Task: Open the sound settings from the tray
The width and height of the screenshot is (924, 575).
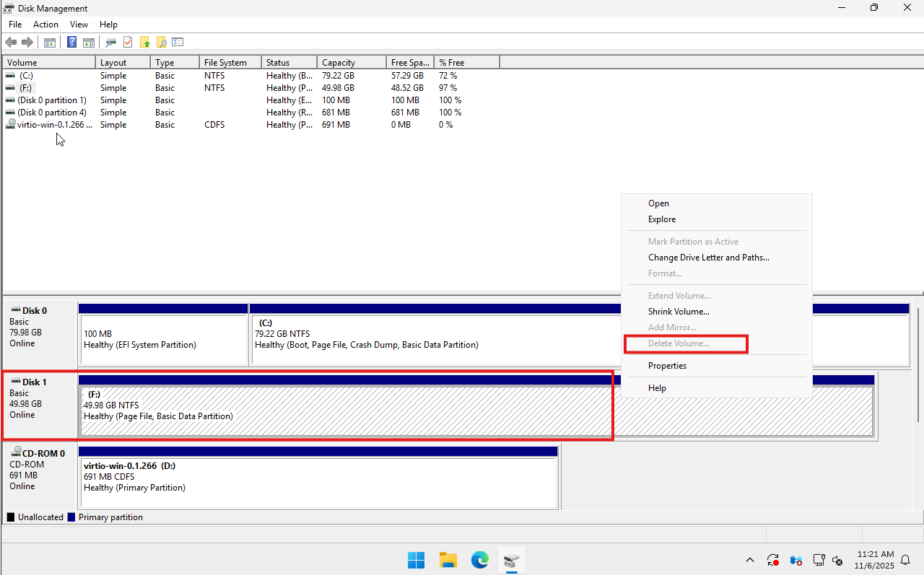Action: coord(837,560)
